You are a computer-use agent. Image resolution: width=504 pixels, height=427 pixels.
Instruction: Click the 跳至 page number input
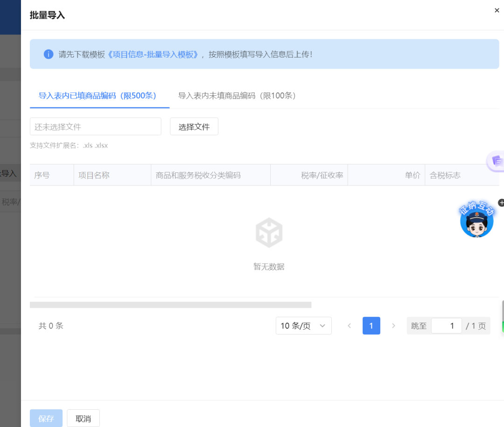tap(446, 326)
